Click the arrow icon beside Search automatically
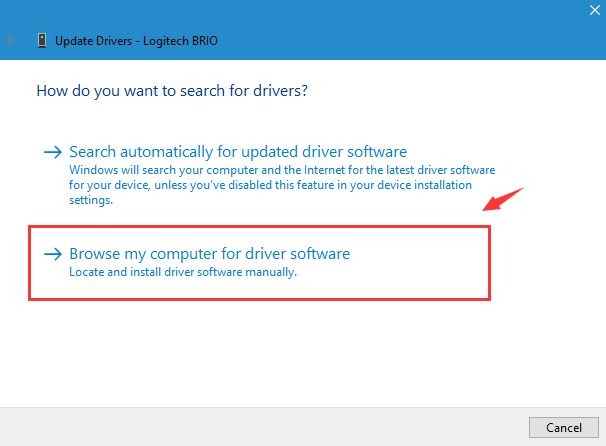The width and height of the screenshot is (606, 446). point(53,152)
